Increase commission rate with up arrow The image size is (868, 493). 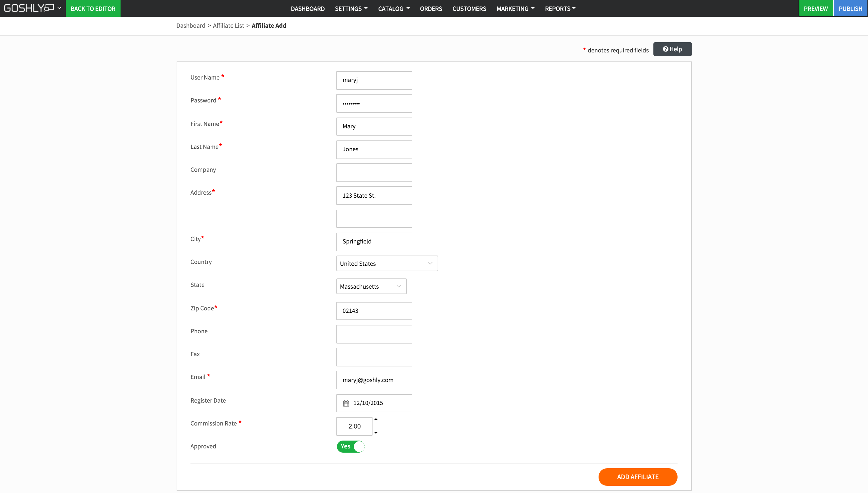pyautogui.click(x=376, y=419)
